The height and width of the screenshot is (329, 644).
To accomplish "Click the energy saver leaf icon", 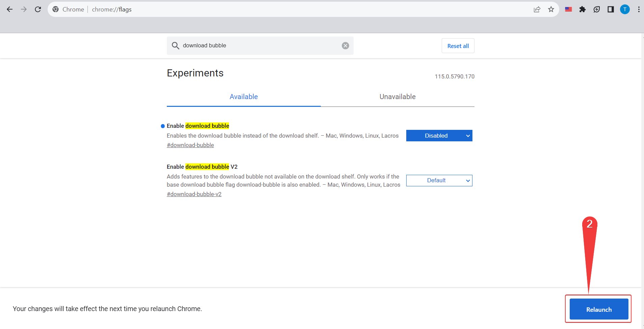I will [x=597, y=9].
